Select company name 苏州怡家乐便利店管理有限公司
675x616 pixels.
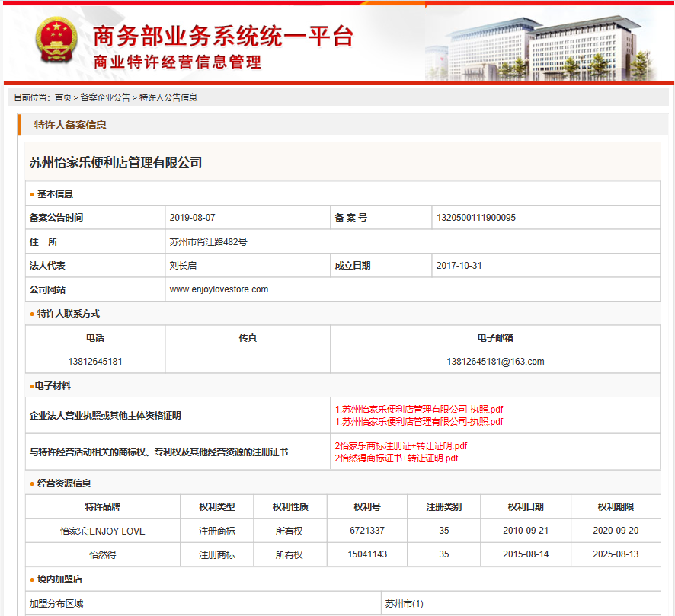click(x=116, y=163)
